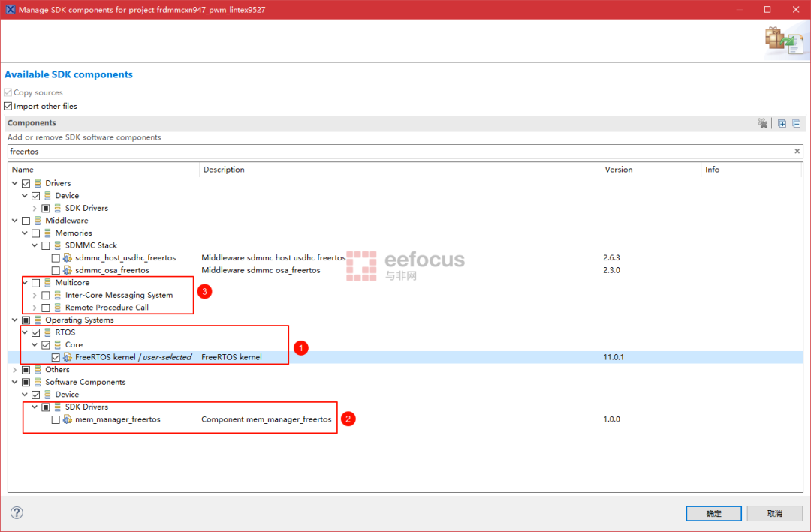
Task: Select the mem_manager_freertos row label
Action: click(x=117, y=419)
